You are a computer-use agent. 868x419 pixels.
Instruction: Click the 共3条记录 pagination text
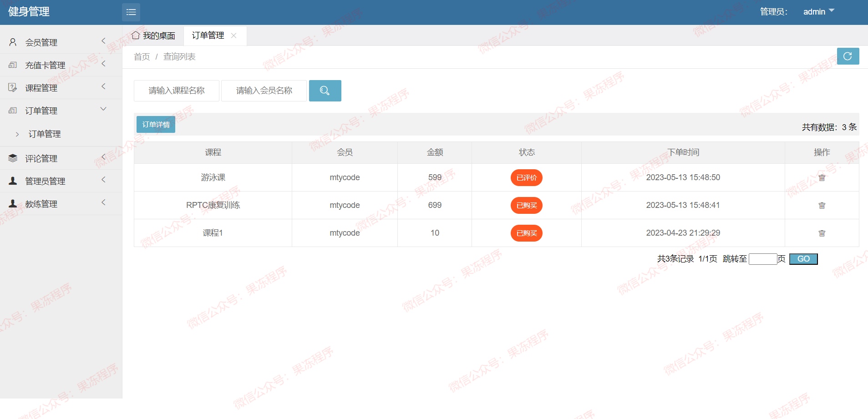[x=675, y=259]
